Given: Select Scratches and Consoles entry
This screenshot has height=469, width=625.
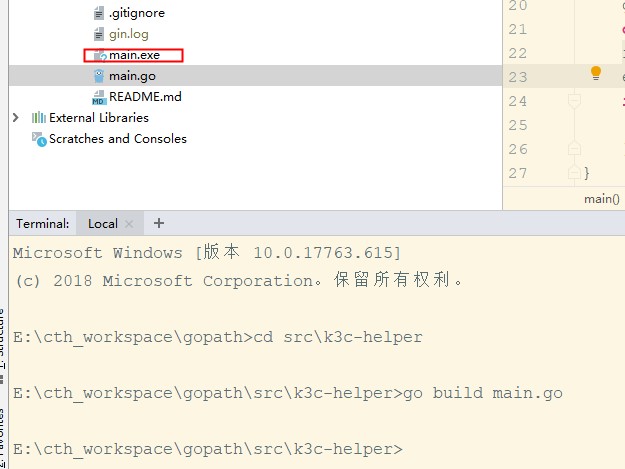Looking at the screenshot, I should (118, 139).
